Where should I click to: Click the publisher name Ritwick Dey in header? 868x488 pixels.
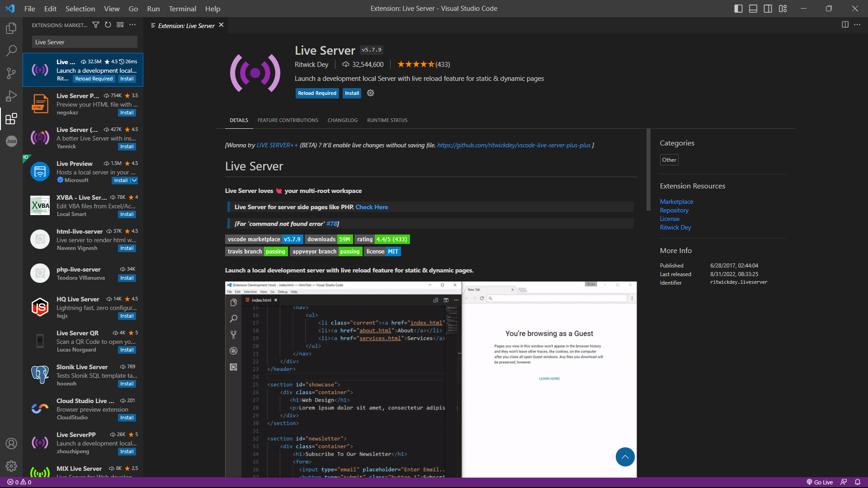311,65
